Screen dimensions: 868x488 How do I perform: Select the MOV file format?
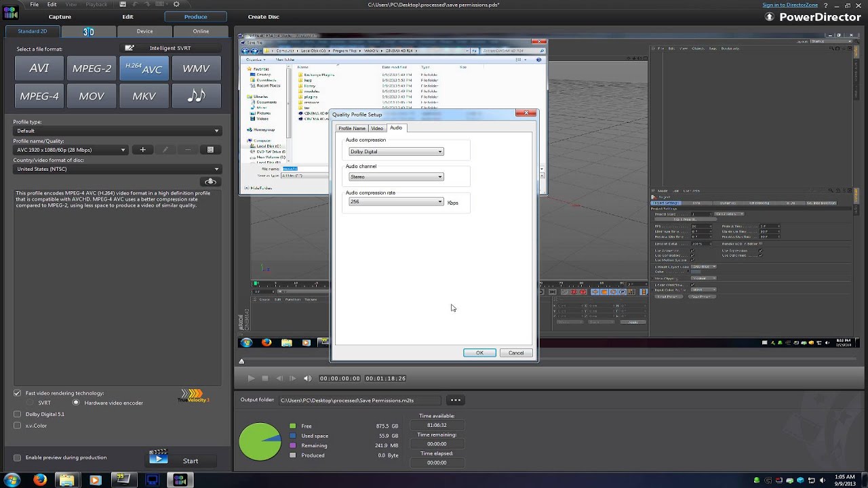[92, 96]
